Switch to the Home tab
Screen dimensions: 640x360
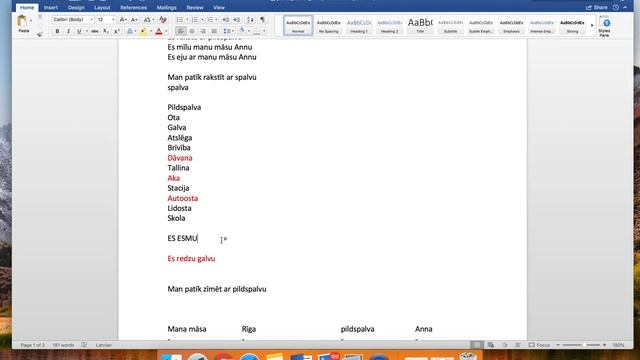27,7
